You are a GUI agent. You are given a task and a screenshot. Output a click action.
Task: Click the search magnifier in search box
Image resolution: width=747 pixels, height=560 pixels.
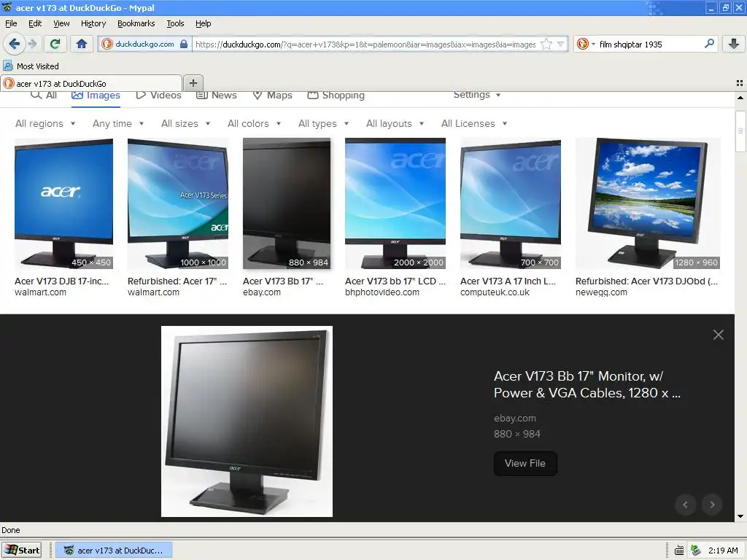709,44
